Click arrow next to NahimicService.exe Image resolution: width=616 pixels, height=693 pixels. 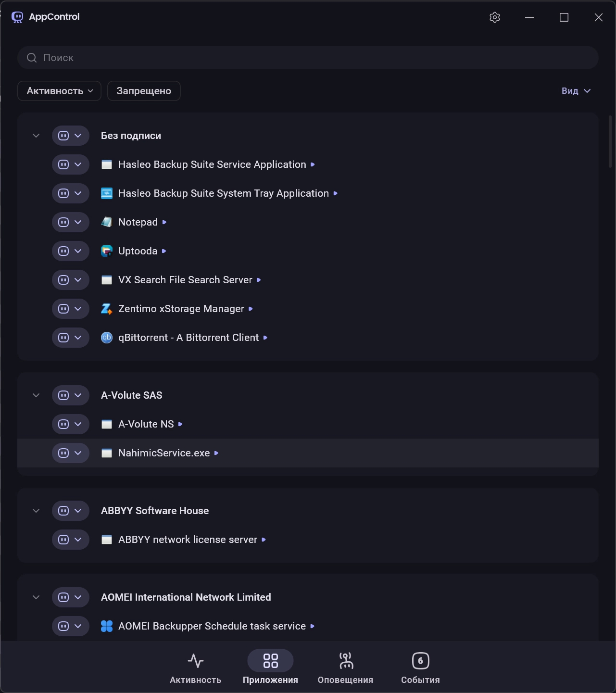[x=216, y=453]
